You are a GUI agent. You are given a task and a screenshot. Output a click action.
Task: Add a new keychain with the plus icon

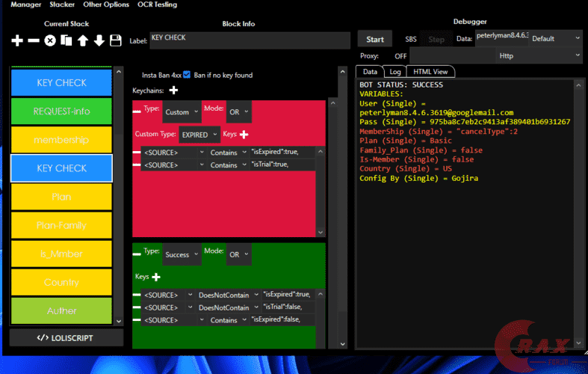pos(173,91)
